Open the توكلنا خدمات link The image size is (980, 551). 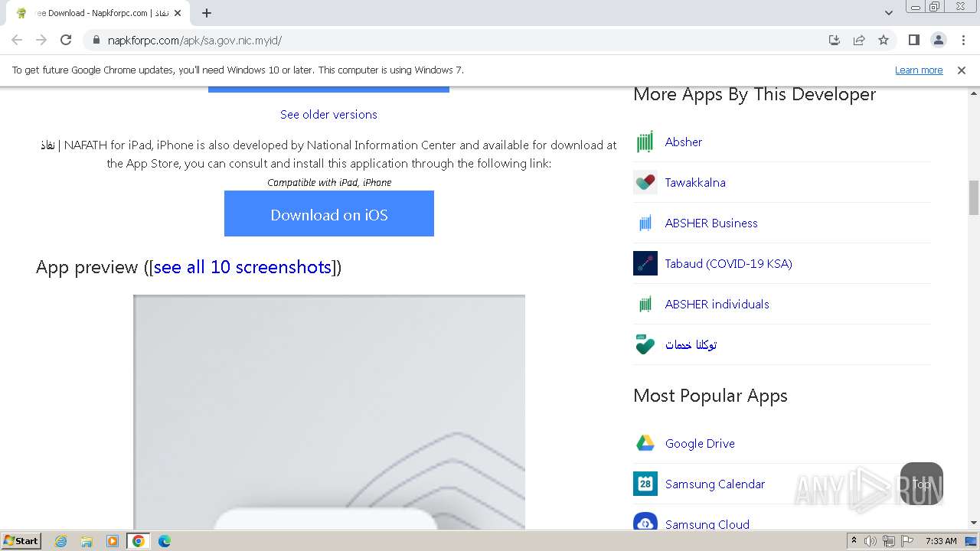point(691,344)
